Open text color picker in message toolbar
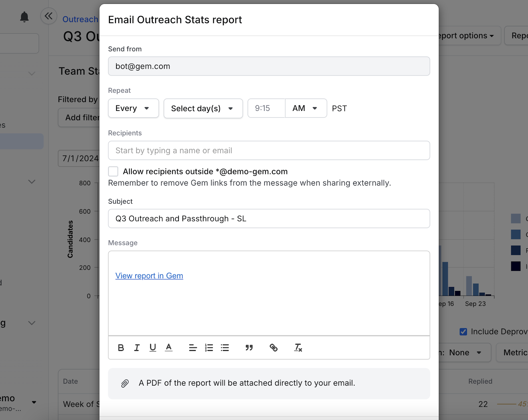The width and height of the screenshot is (528, 420). click(169, 348)
